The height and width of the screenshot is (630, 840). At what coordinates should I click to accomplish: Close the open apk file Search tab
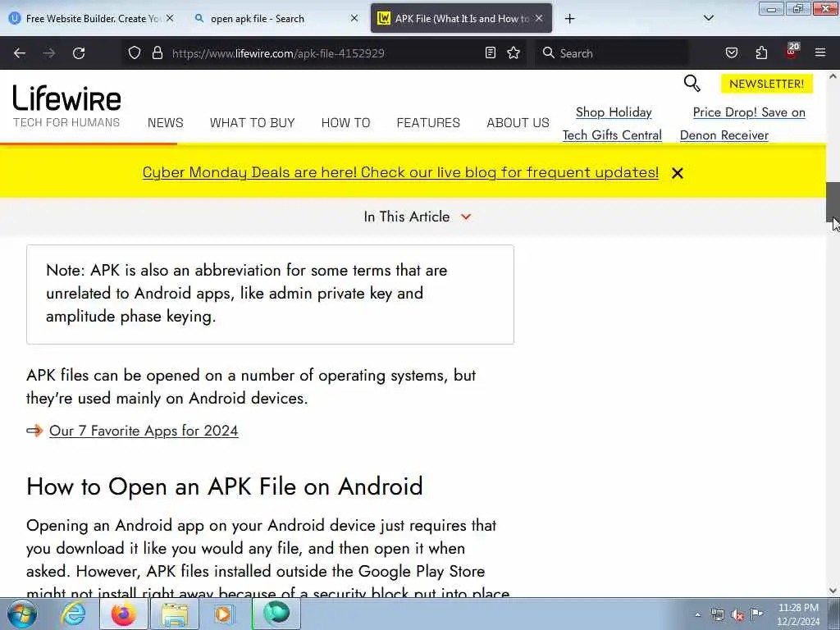(354, 18)
